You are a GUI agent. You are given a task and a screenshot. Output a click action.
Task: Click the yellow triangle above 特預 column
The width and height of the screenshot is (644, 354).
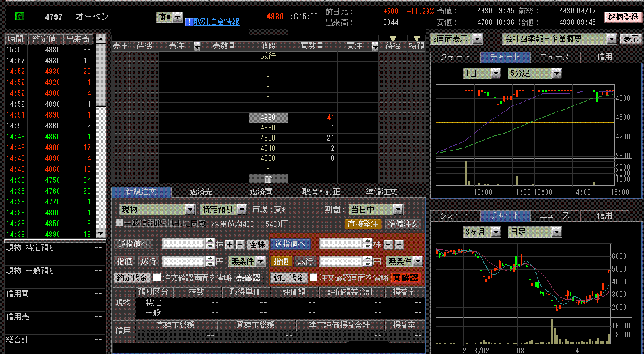[417, 38]
